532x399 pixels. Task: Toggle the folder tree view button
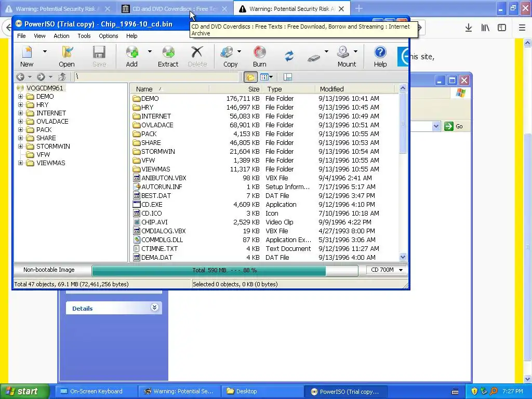pos(250,77)
